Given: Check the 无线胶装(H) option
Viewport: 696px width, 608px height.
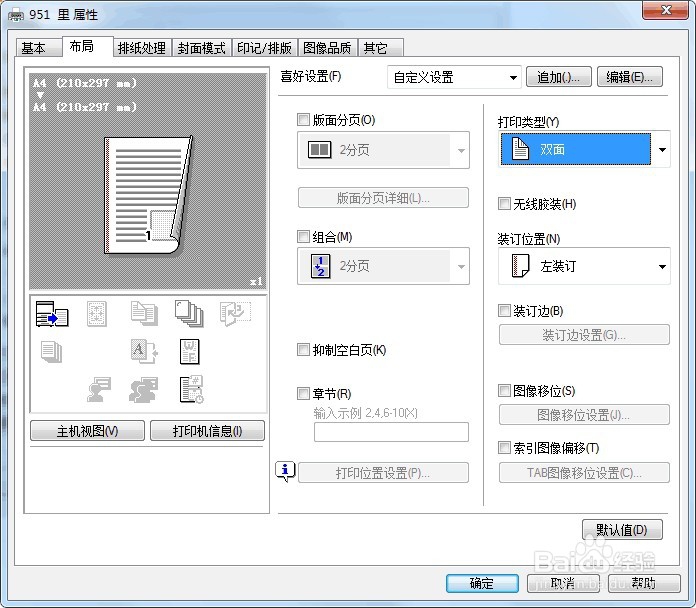Looking at the screenshot, I should [x=504, y=204].
